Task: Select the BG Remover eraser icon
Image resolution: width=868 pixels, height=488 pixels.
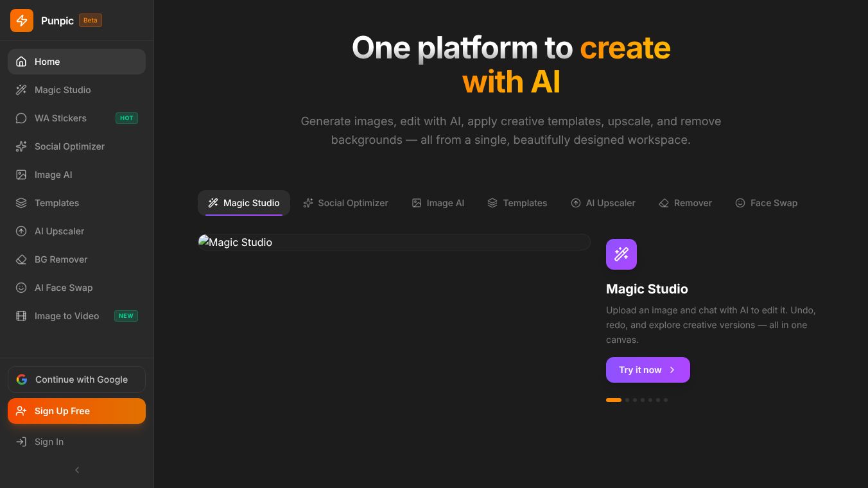Action: 21,259
